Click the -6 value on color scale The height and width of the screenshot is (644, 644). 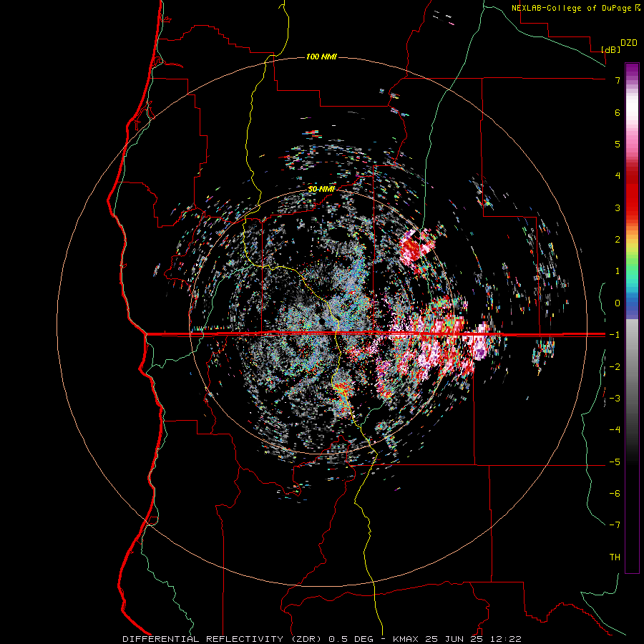pyautogui.click(x=615, y=494)
